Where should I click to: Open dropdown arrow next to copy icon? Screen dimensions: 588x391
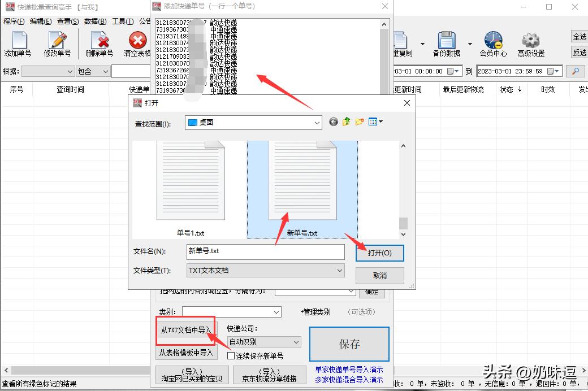pos(423,44)
